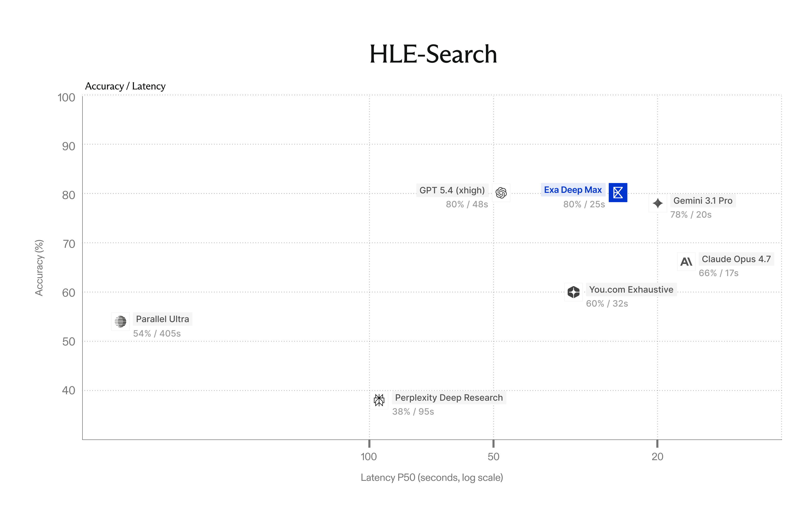Click the Claude Opus 4.7 label

tap(736, 259)
